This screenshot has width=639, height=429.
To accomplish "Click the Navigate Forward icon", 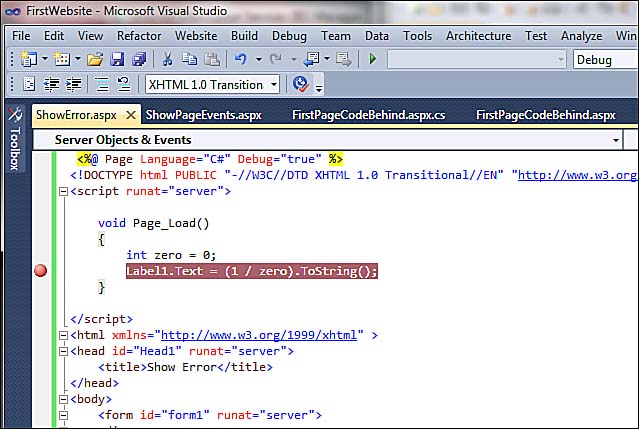I will click(x=344, y=59).
